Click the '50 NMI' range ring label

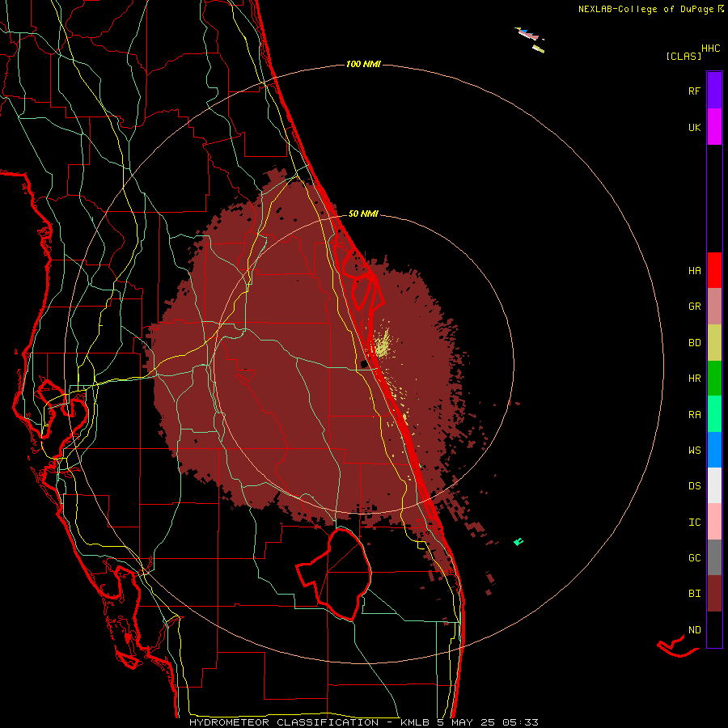click(x=363, y=214)
